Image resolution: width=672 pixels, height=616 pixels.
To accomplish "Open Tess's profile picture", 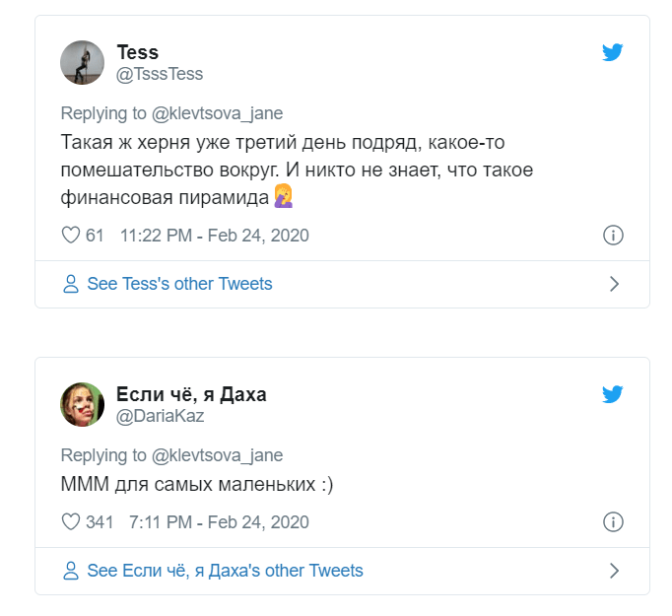I will point(82,62).
